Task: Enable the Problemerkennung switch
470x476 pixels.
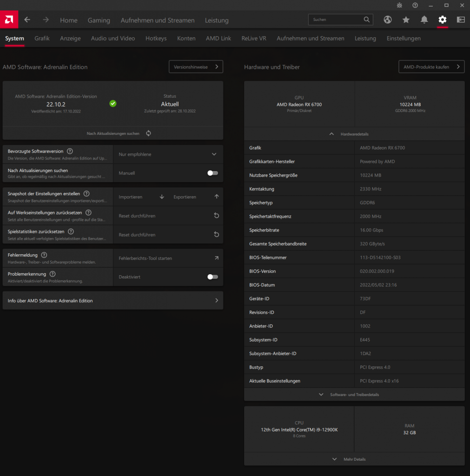Action: 212,277
